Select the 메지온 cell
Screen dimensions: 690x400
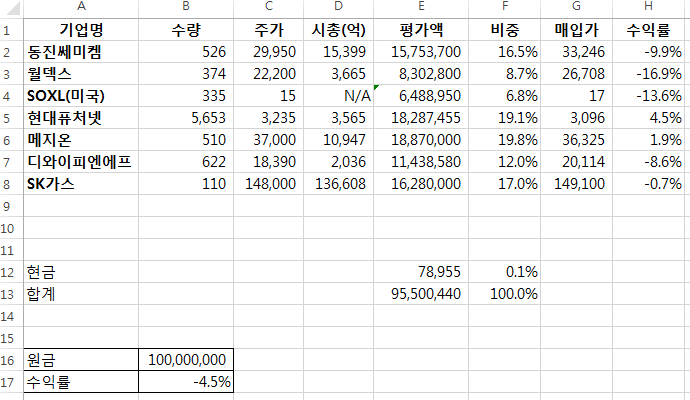pyautogui.click(x=81, y=140)
